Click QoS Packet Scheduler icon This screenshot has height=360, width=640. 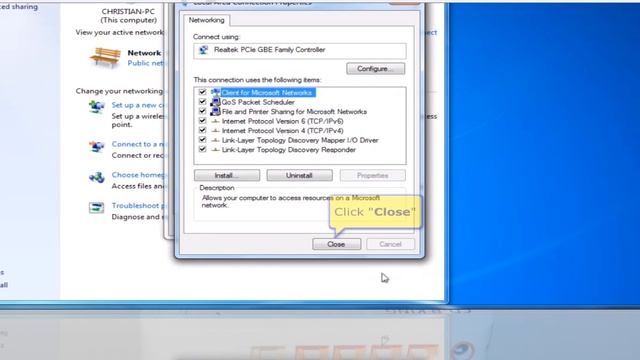215,102
